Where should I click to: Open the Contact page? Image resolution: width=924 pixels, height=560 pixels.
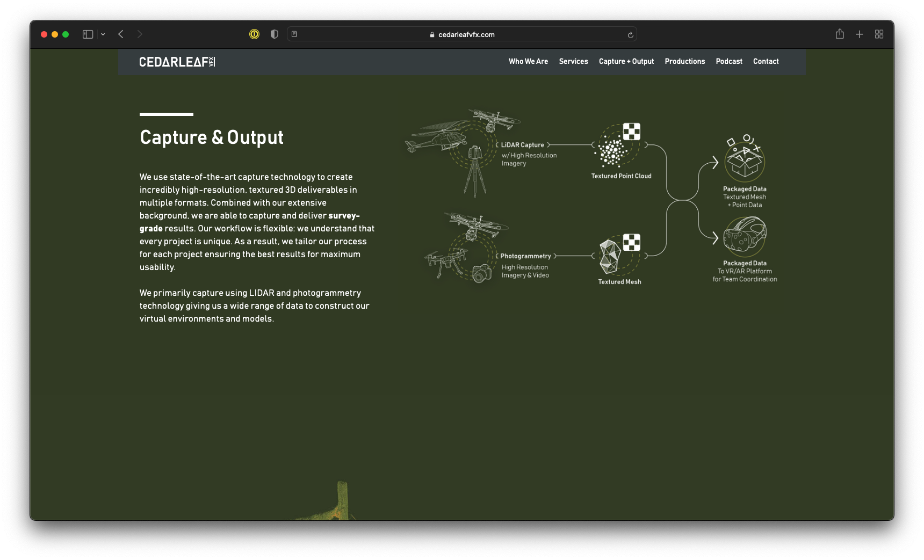point(766,61)
